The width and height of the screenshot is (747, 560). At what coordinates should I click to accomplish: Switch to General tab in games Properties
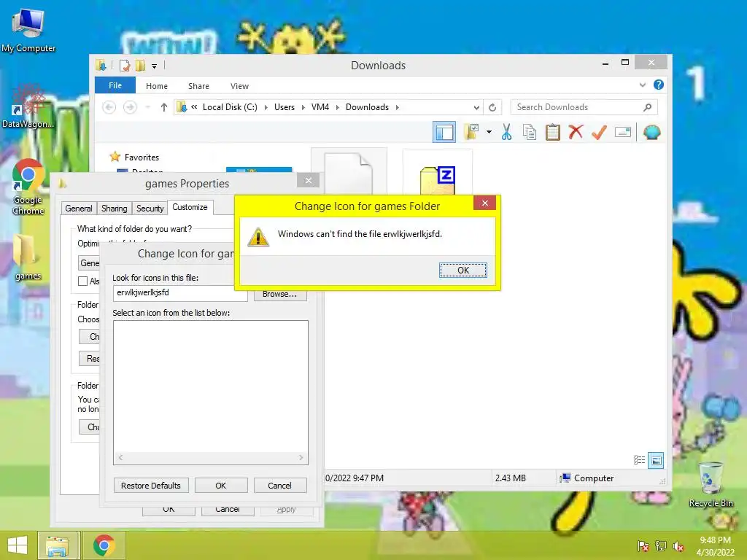coord(79,208)
